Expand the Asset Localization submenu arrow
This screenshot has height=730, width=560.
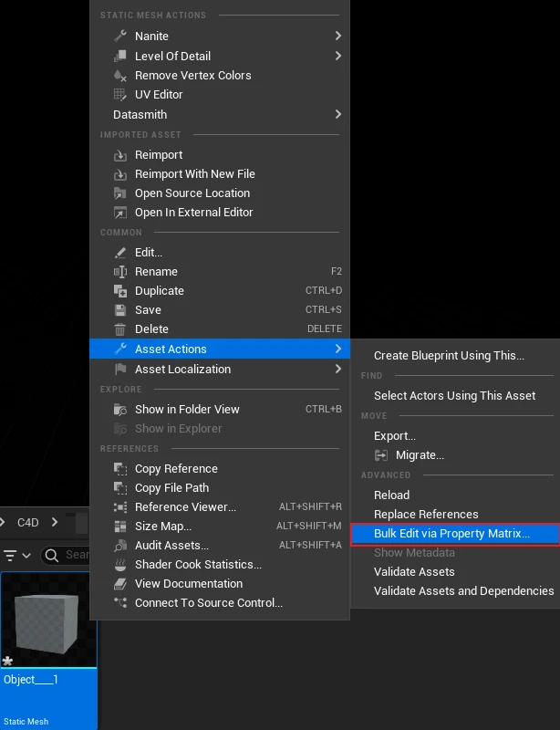[337, 369]
